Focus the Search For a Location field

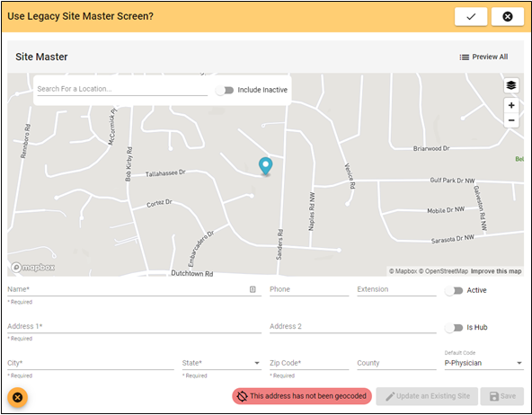(122, 89)
